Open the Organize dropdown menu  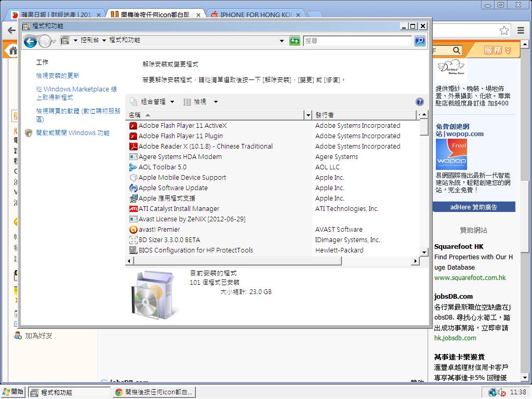[152, 102]
